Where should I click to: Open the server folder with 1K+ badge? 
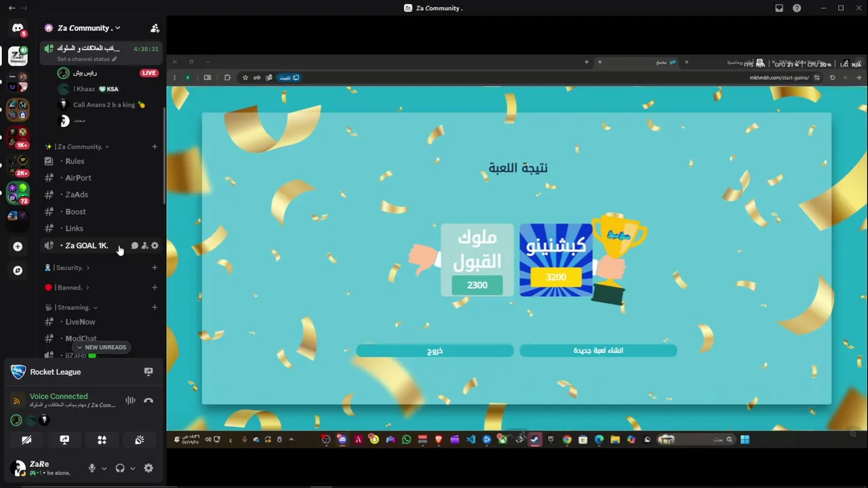[18, 138]
